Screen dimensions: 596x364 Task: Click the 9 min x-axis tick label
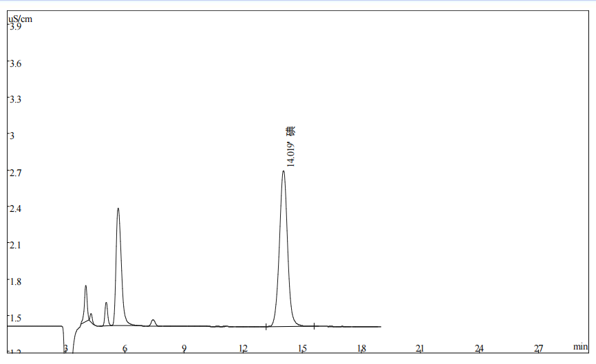pyautogui.click(x=184, y=349)
